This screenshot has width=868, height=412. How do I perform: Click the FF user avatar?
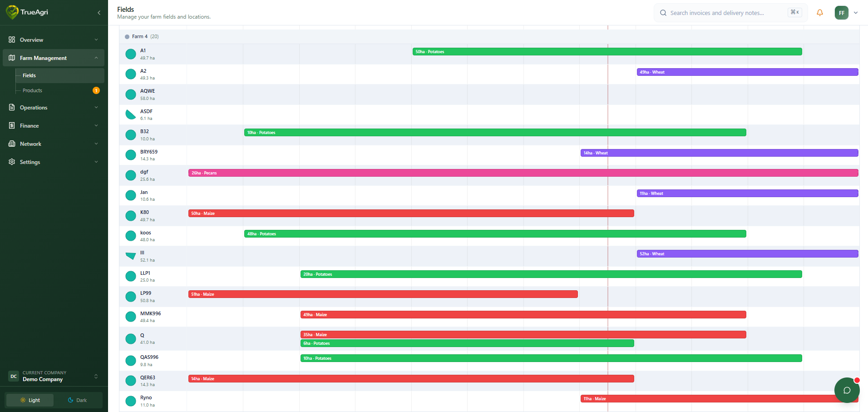pos(842,13)
